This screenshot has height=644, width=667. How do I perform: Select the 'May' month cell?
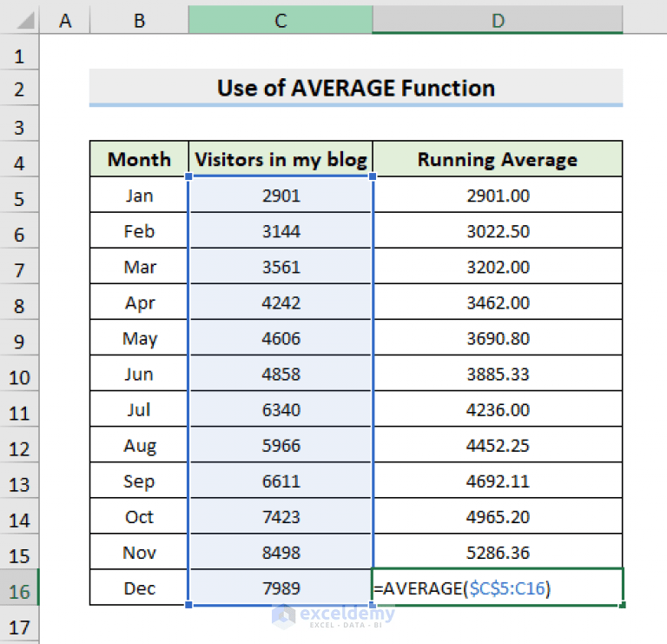pyautogui.click(x=139, y=337)
